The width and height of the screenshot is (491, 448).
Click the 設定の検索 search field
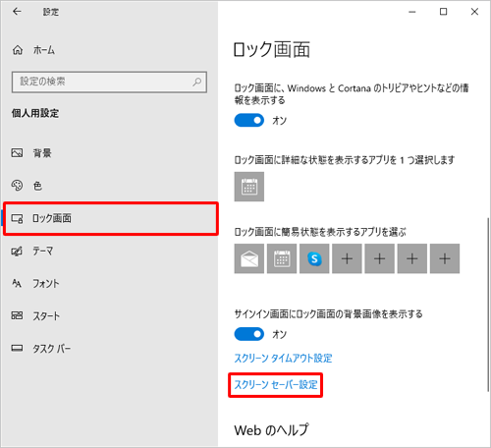pyautogui.click(x=109, y=82)
